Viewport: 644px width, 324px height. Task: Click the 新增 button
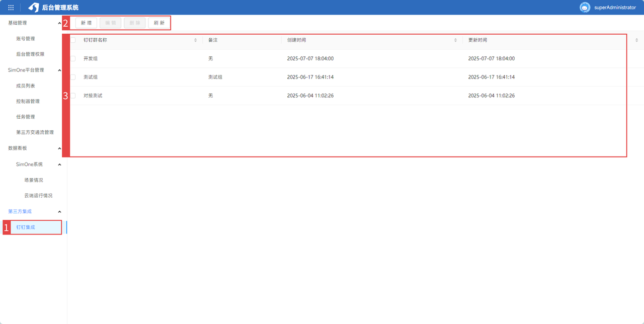[x=86, y=23]
